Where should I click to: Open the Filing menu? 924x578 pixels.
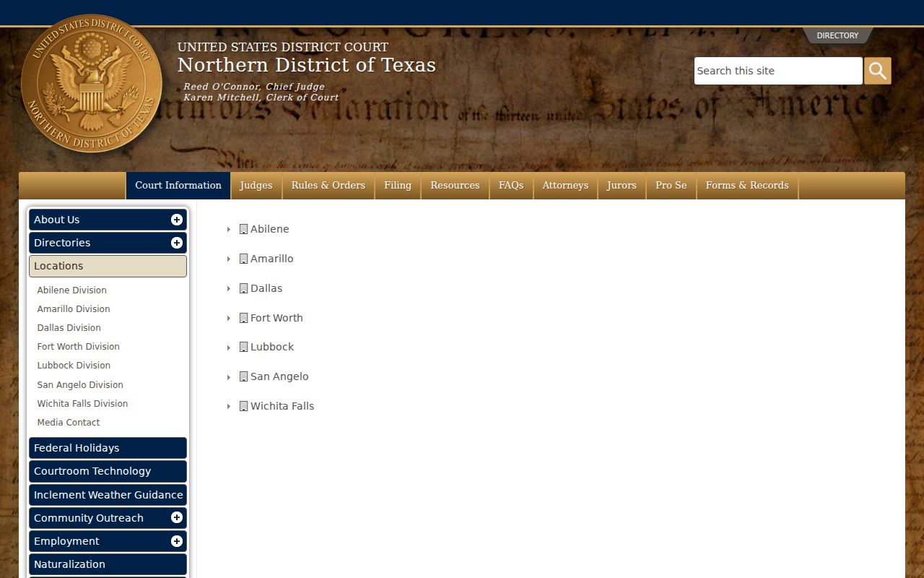[398, 186]
